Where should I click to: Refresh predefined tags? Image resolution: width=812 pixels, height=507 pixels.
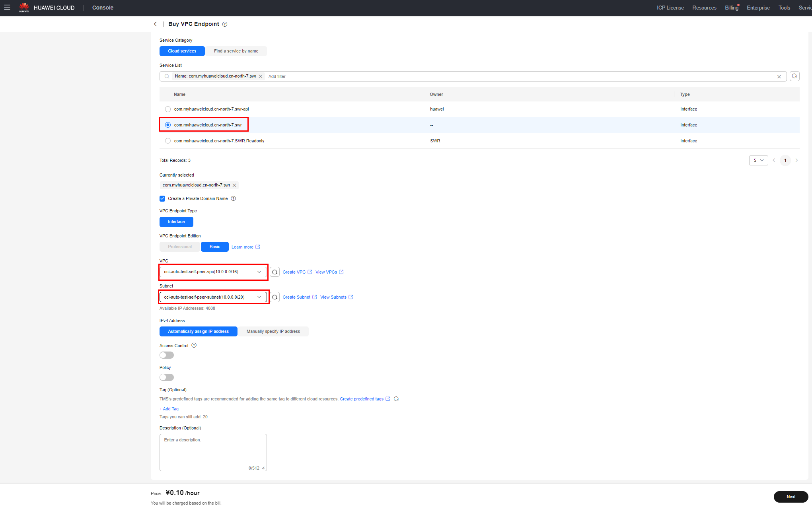pos(396,399)
